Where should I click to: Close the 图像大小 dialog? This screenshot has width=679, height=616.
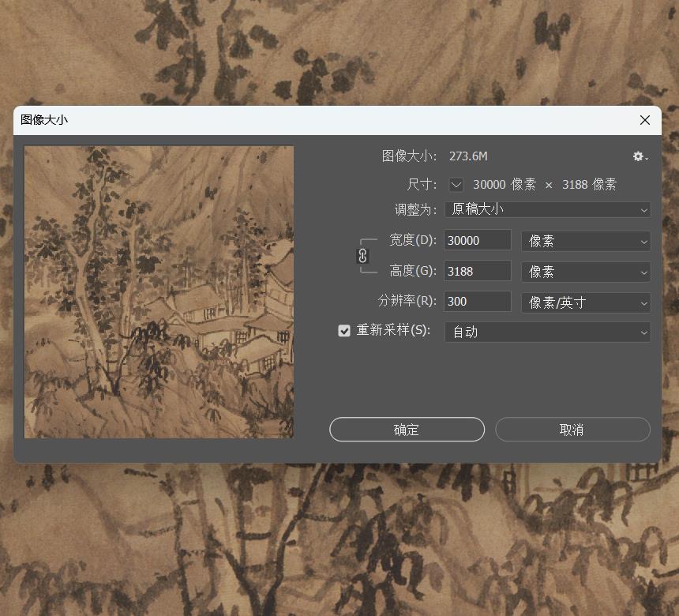tap(645, 120)
